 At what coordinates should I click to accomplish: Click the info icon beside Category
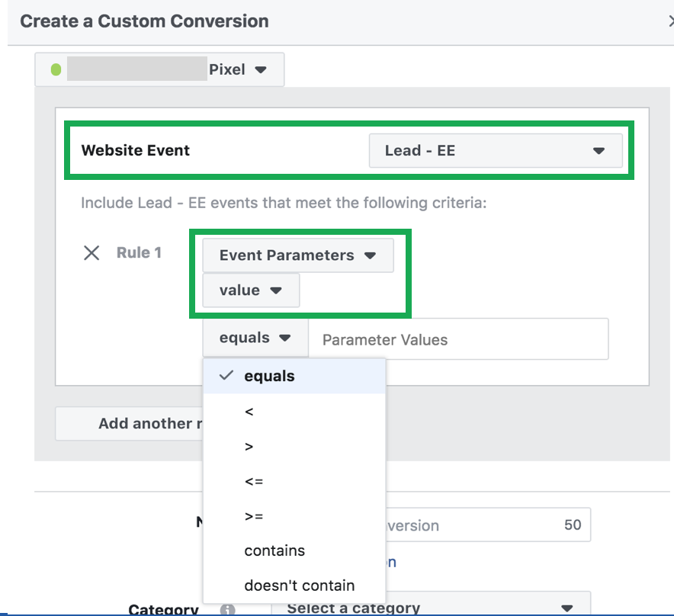coord(226,610)
